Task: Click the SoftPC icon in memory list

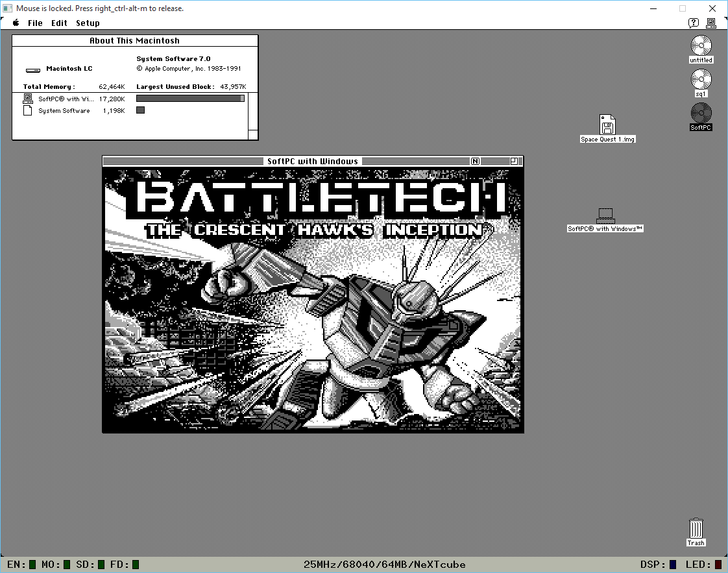Action: coord(28,99)
